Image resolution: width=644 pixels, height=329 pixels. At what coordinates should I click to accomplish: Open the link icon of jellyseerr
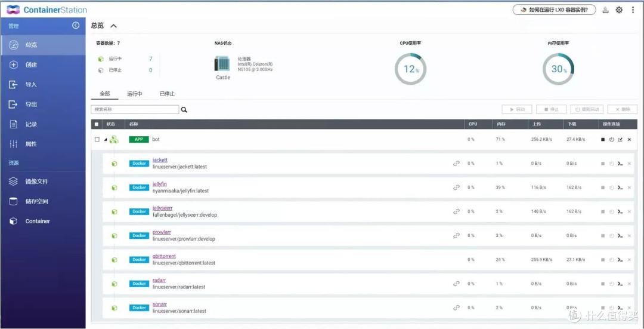click(456, 211)
